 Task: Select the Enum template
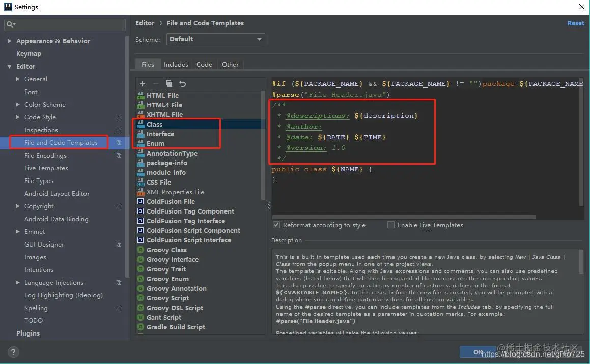point(155,144)
